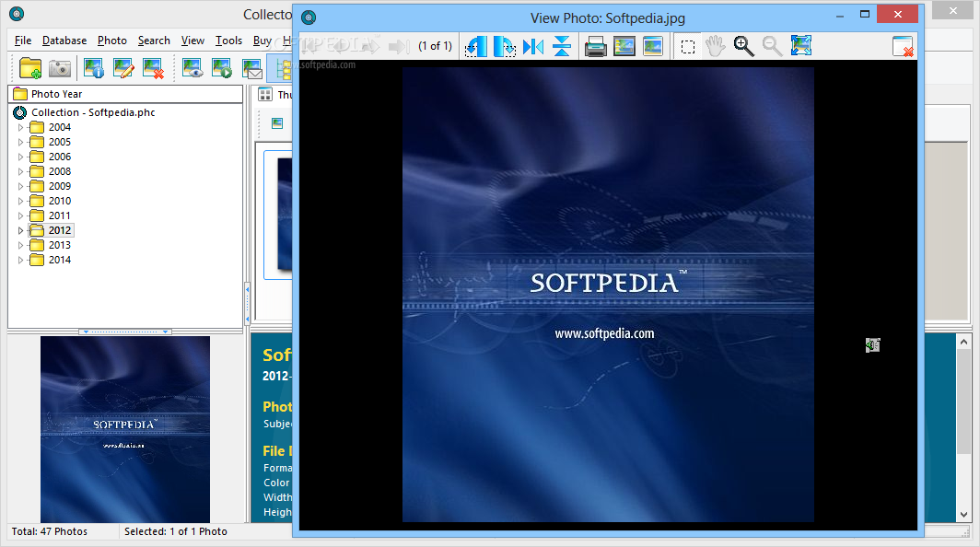Click the camera import icon
Screen dimensions: 980x547
click(x=60, y=68)
